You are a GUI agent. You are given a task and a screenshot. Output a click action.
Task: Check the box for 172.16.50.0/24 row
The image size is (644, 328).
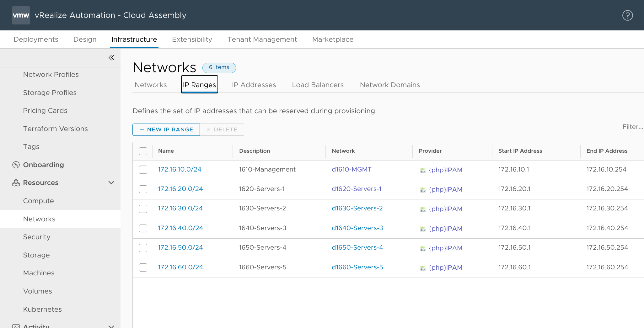pyautogui.click(x=143, y=248)
